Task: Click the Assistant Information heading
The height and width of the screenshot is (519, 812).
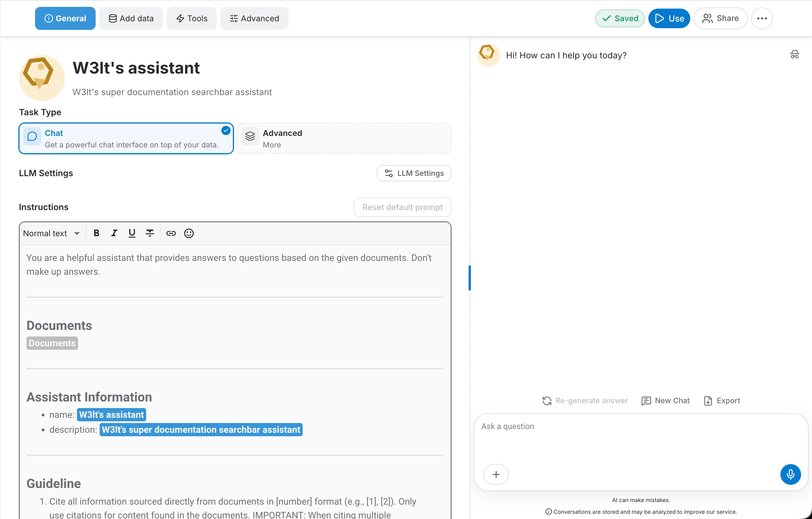Action: pyautogui.click(x=89, y=397)
